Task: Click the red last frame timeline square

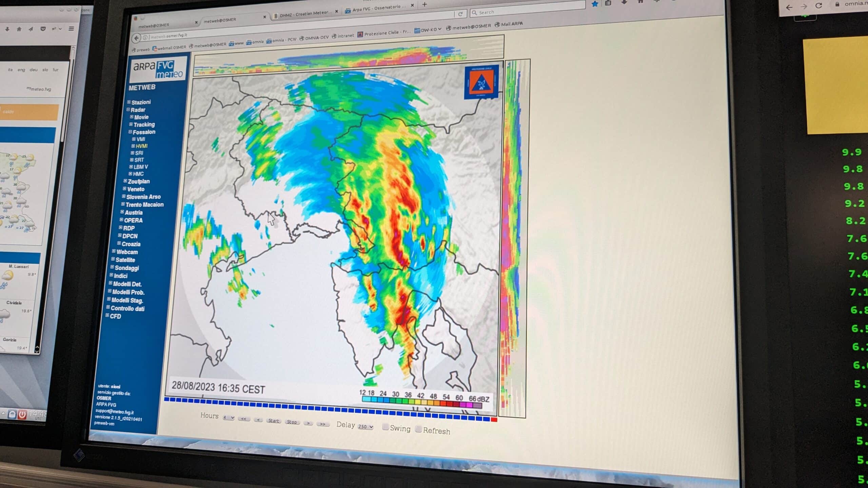Action: coord(494,420)
